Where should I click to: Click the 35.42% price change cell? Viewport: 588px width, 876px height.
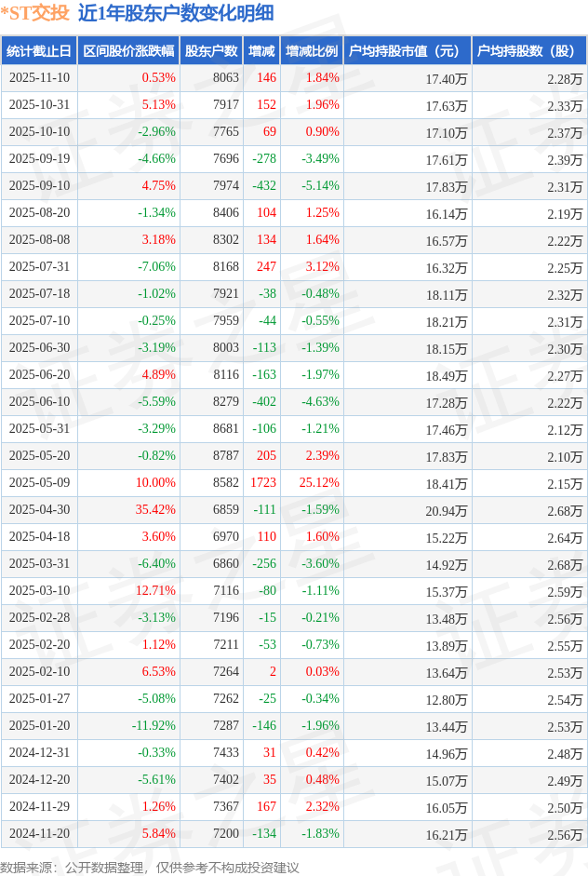point(155,510)
